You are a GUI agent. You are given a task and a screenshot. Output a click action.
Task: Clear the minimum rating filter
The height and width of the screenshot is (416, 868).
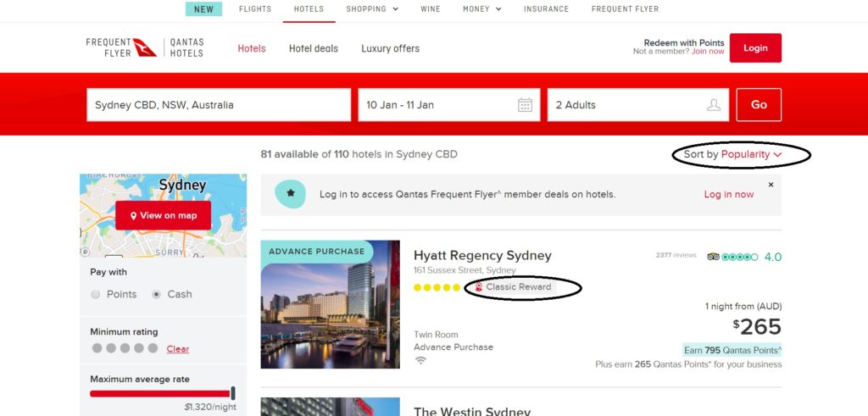[178, 349]
